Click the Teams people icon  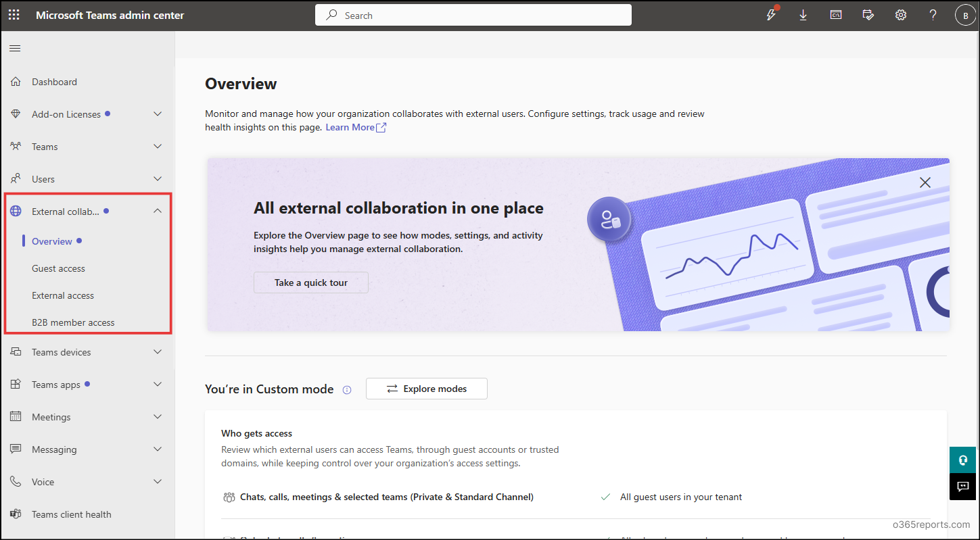[x=16, y=147]
